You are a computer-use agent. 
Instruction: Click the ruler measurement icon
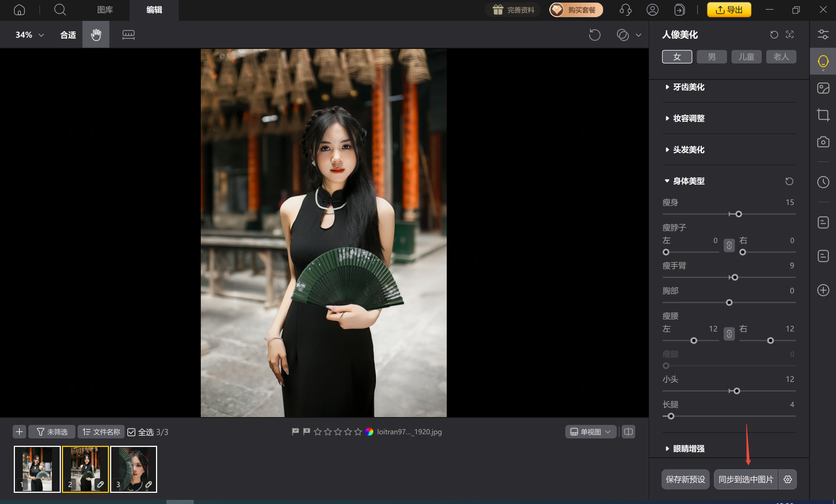click(x=128, y=35)
